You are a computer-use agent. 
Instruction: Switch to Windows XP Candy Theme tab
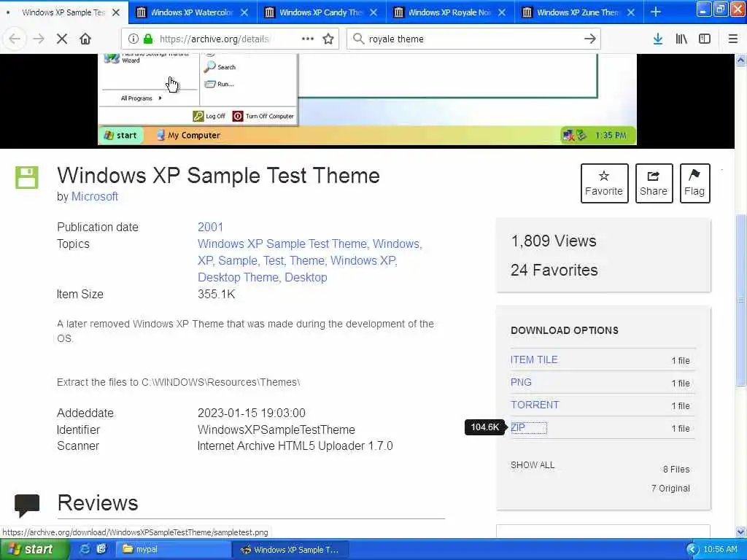[322, 12]
